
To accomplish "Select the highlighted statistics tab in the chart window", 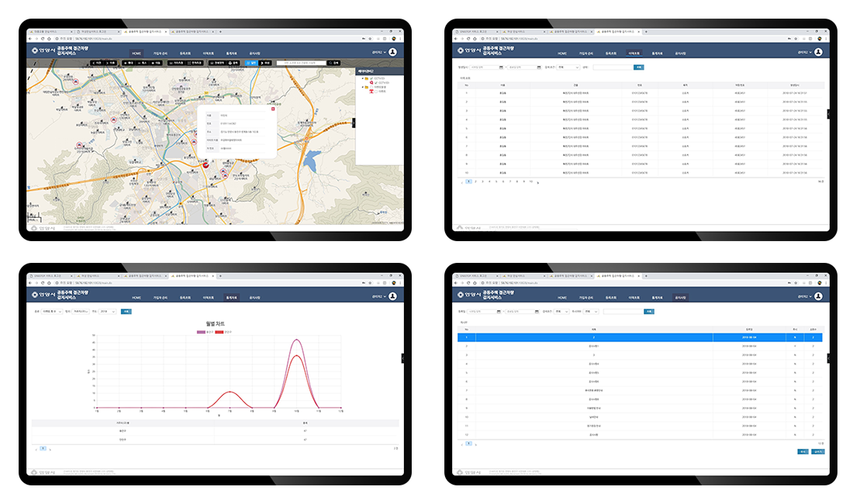I will click(230, 297).
